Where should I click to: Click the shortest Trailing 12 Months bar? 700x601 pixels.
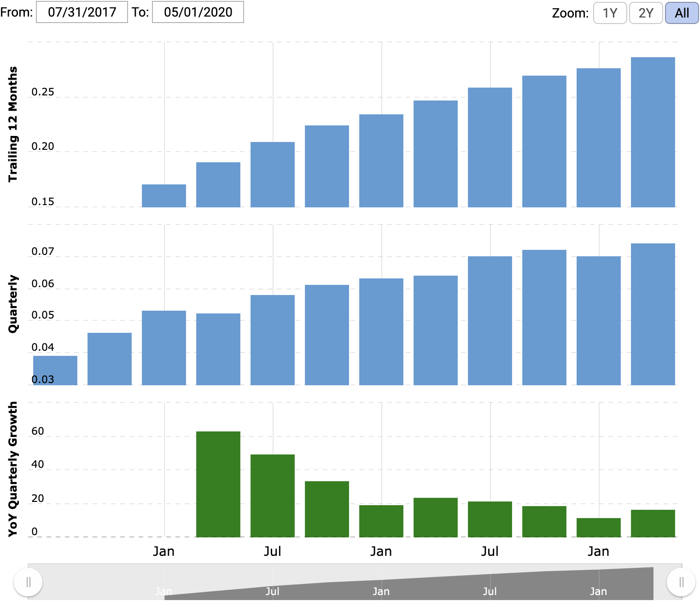tap(164, 196)
